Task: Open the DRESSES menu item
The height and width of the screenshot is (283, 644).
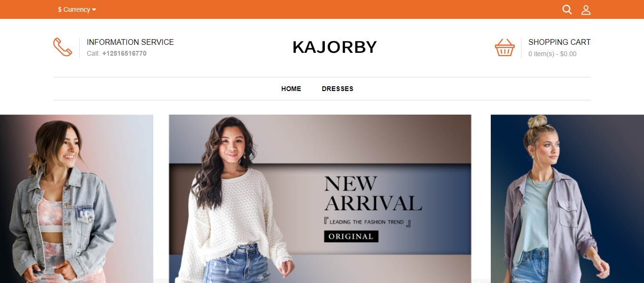Action: tap(338, 89)
